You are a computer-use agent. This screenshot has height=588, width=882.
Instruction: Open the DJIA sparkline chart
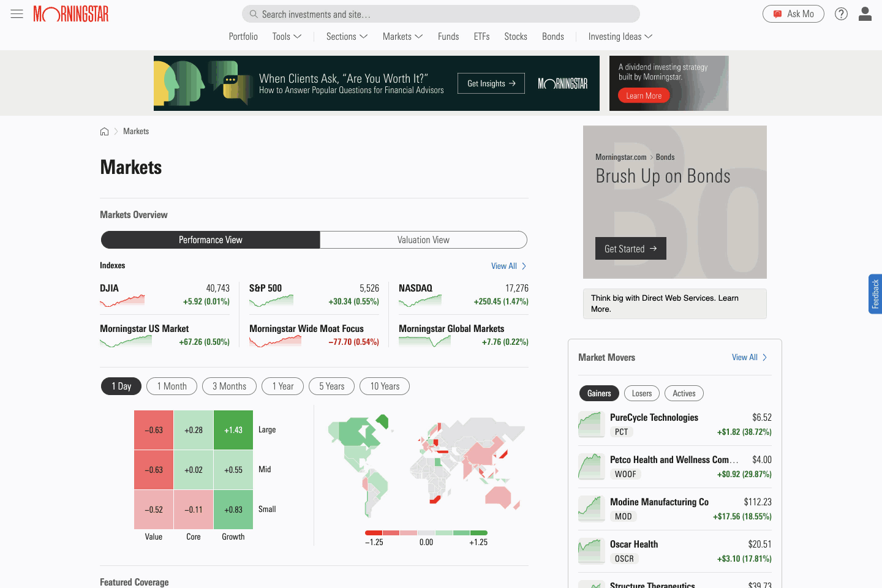123,301
